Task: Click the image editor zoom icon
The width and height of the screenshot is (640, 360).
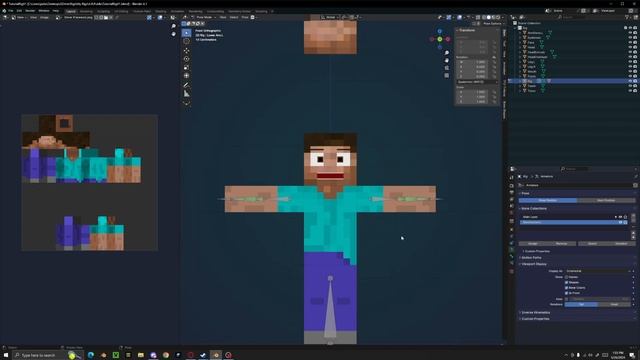Action: click(173, 26)
